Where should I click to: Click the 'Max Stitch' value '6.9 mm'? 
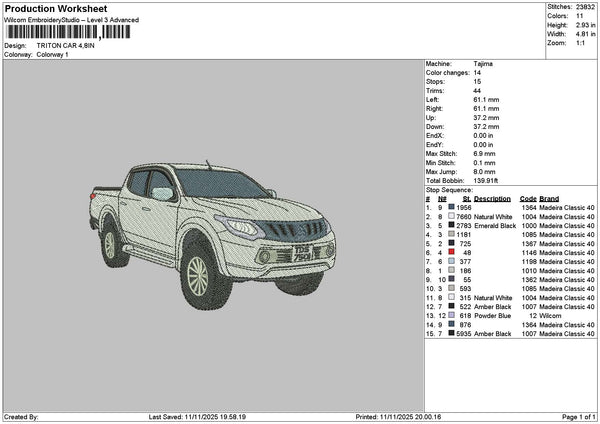[484, 154]
